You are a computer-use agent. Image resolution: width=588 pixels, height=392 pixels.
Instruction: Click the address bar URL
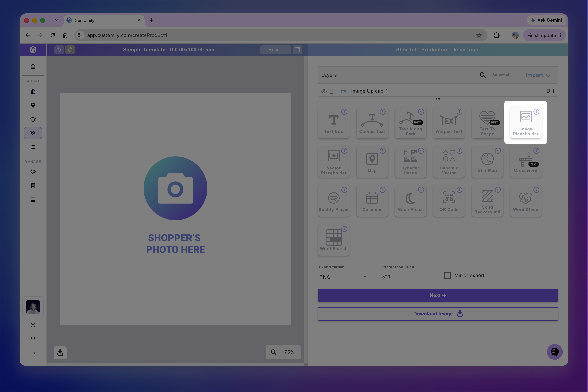click(x=127, y=35)
